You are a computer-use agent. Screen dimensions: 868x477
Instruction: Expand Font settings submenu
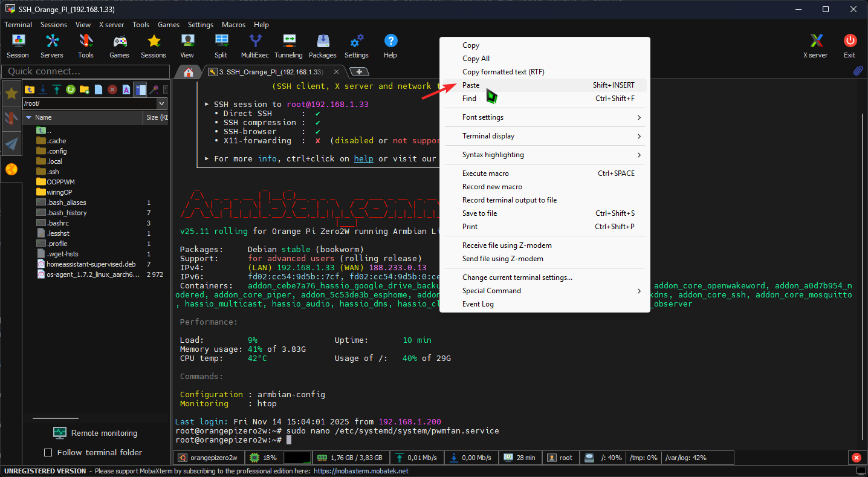click(x=545, y=117)
